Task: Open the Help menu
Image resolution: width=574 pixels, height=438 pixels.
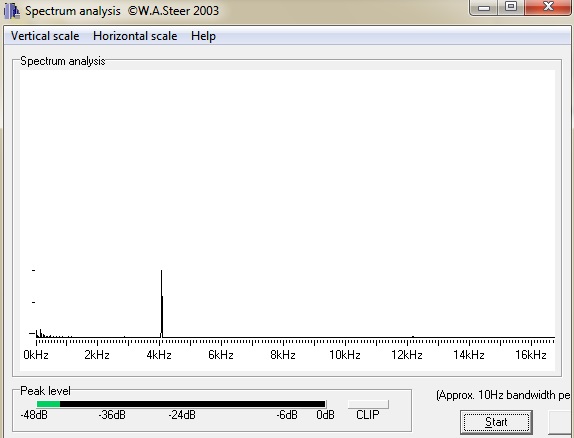Action: pyautogui.click(x=203, y=36)
